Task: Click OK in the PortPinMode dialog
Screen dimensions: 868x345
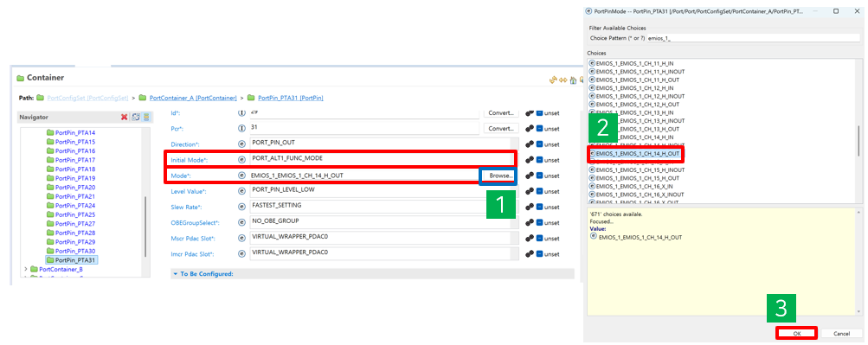Action: 796,334
